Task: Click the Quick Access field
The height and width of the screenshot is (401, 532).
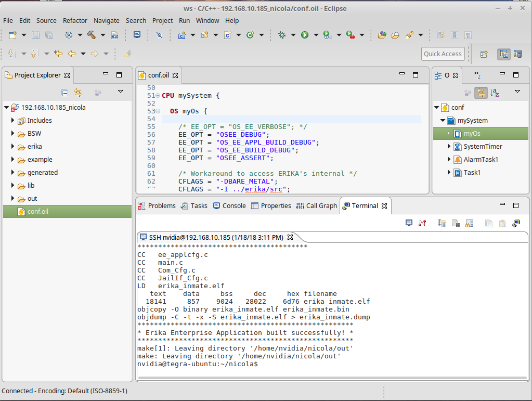Action: click(443, 54)
